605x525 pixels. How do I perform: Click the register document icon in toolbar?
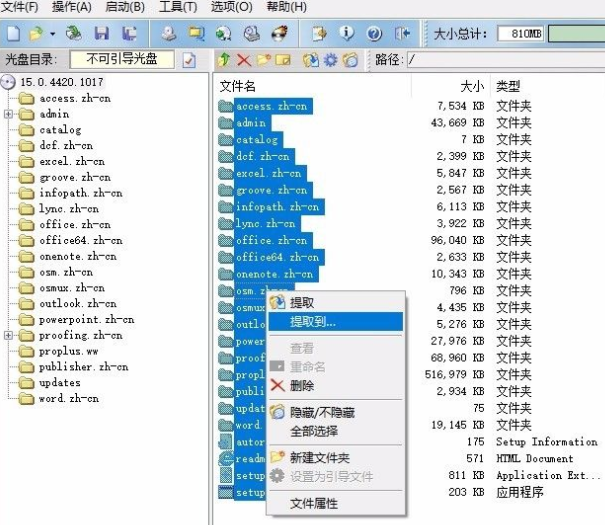click(x=320, y=34)
